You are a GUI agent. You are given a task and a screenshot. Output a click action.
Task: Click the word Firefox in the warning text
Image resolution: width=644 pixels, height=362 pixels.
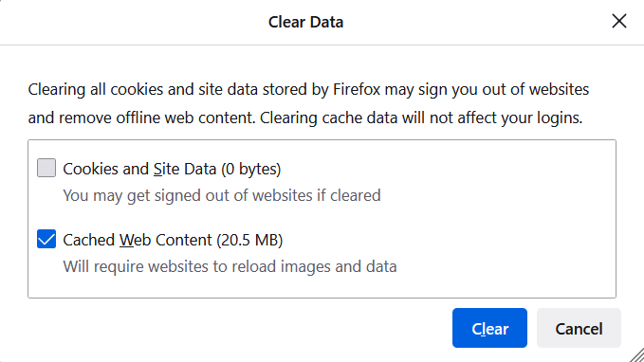click(357, 89)
